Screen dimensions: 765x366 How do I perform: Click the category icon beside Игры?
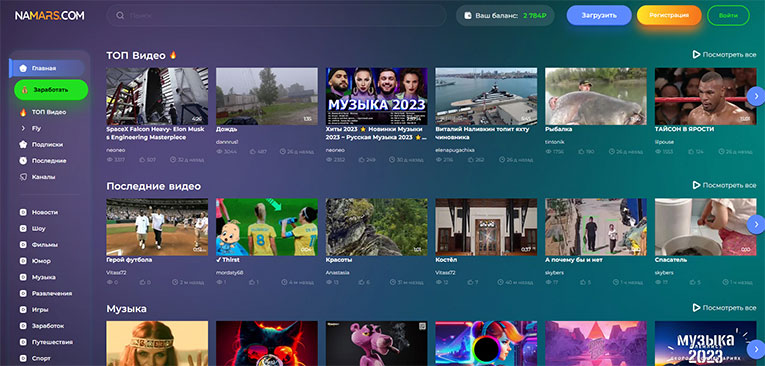(23, 309)
